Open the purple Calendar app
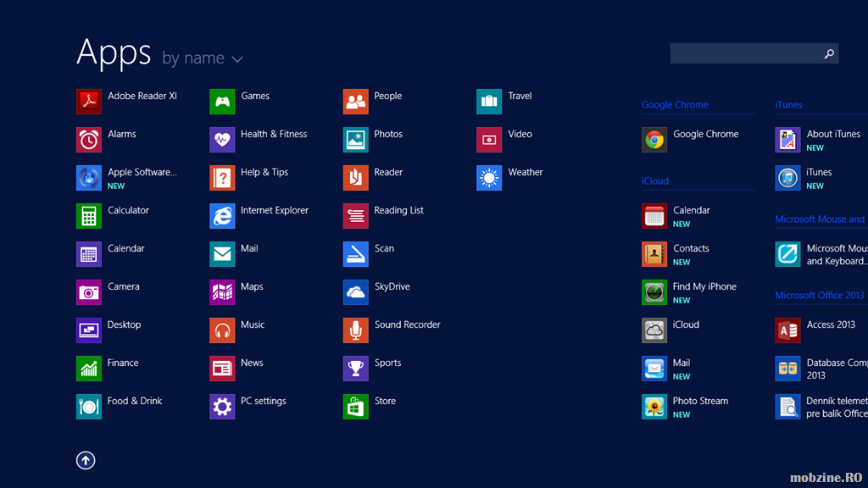The height and width of the screenshot is (488, 868). pyautogui.click(x=110, y=254)
